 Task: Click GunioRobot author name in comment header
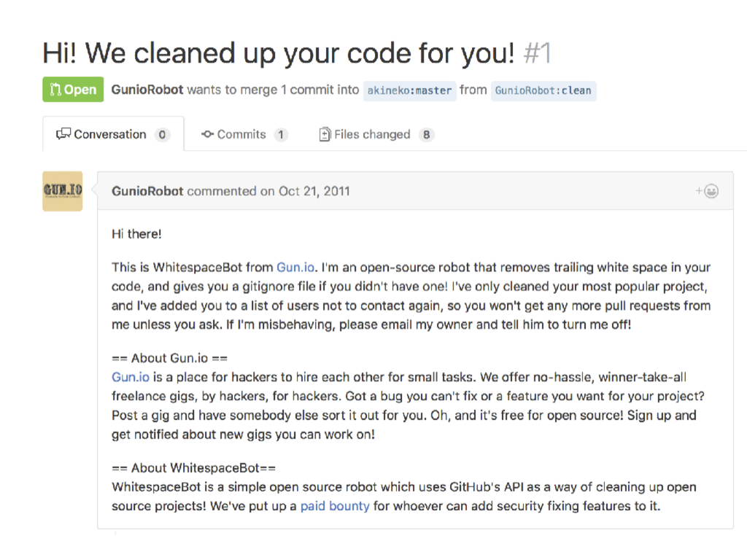coord(147,191)
